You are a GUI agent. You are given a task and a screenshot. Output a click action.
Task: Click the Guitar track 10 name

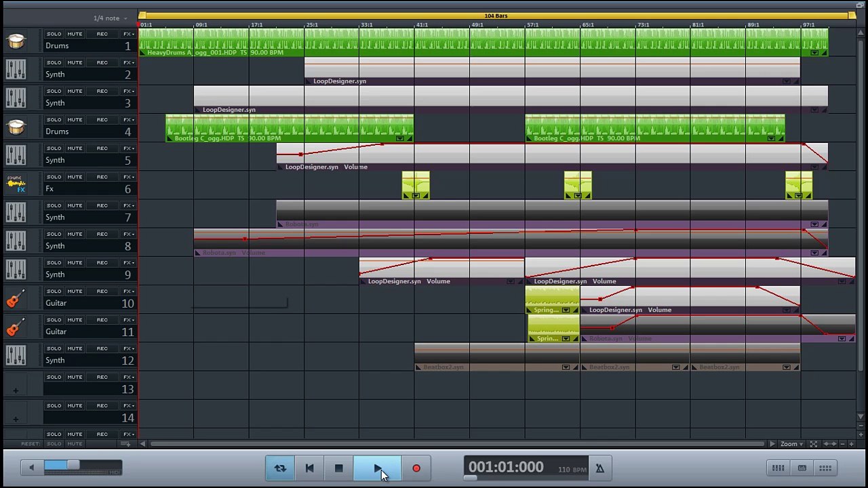[x=56, y=303]
